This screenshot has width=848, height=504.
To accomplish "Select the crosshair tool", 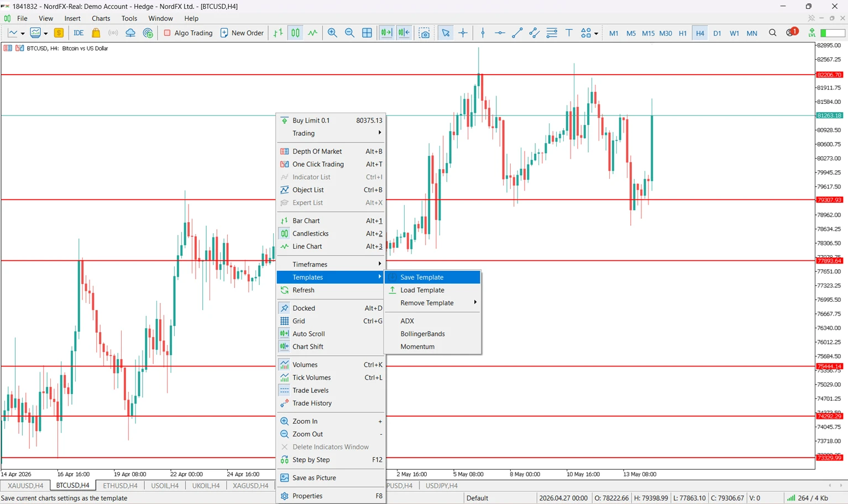I will (x=463, y=33).
